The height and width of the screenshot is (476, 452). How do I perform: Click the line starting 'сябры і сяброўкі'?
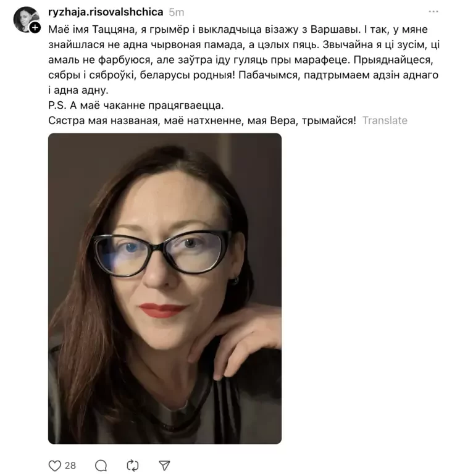[x=243, y=75]
